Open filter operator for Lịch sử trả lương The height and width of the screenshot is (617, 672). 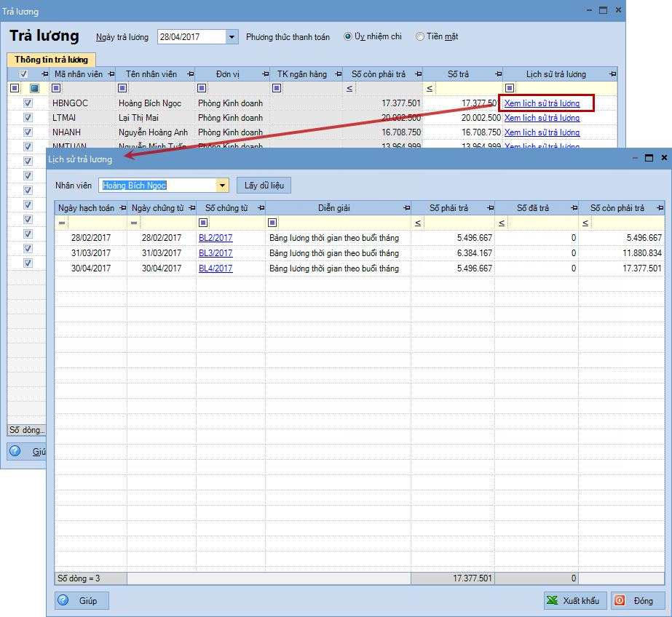510,88
